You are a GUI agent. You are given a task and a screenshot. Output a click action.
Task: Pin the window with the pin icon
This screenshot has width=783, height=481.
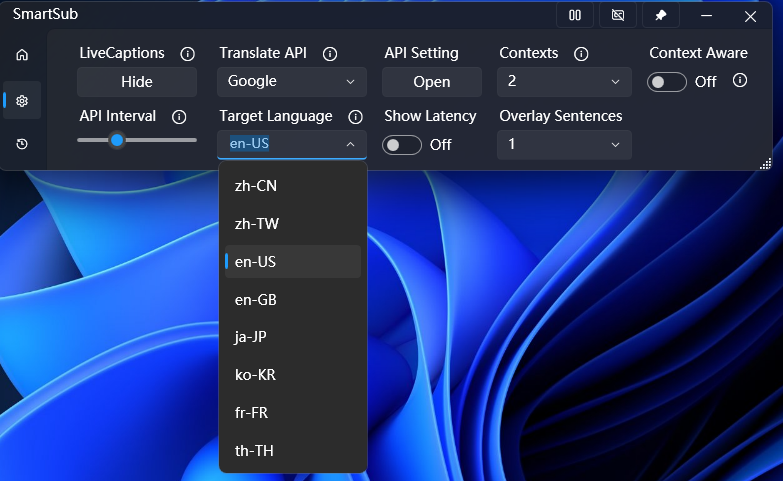pos(661,16)
